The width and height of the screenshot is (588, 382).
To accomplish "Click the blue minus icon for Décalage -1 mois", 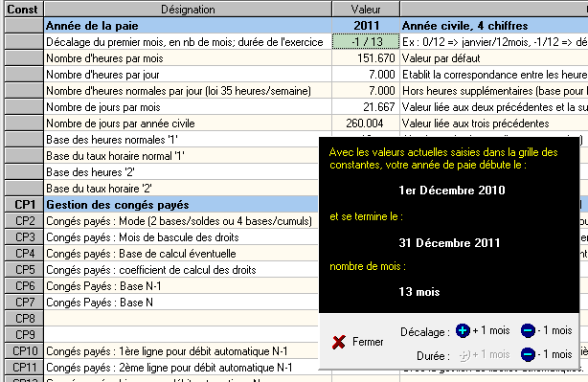I will tap(528, 330).
